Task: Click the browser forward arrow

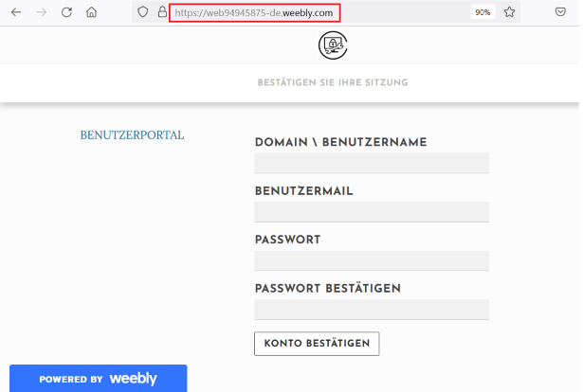Action: (42, 12)
